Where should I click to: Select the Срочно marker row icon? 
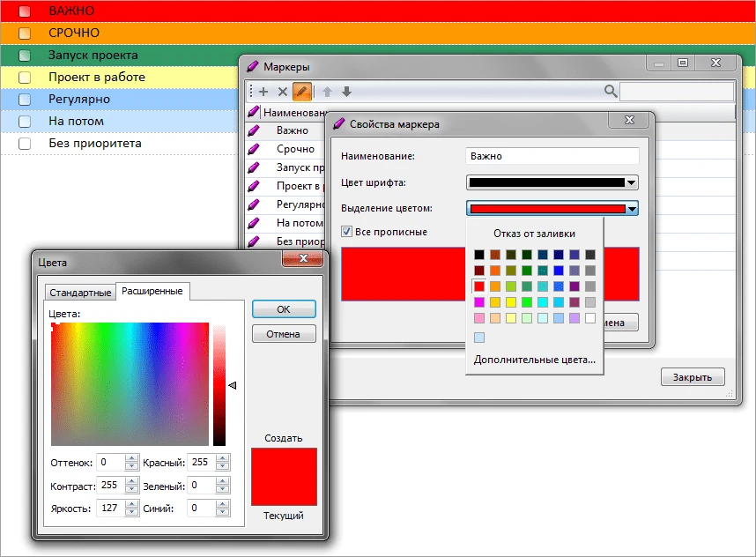pyautogui.click(x=256, y=150)
